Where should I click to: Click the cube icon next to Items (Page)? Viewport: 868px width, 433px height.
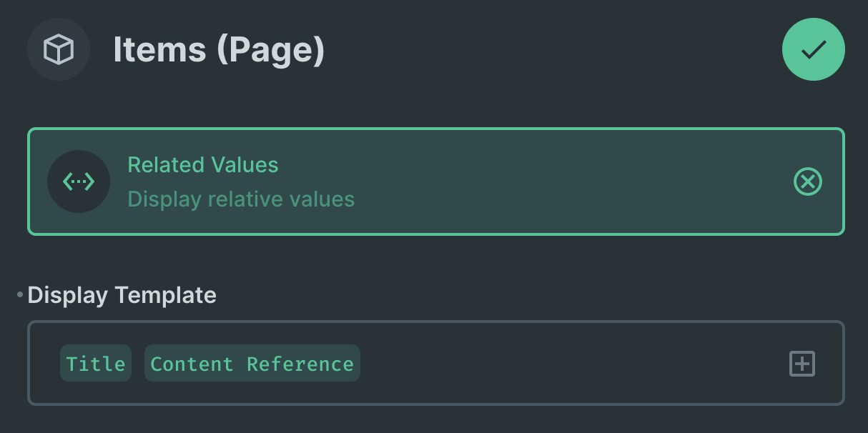click(x=59, y=49)
